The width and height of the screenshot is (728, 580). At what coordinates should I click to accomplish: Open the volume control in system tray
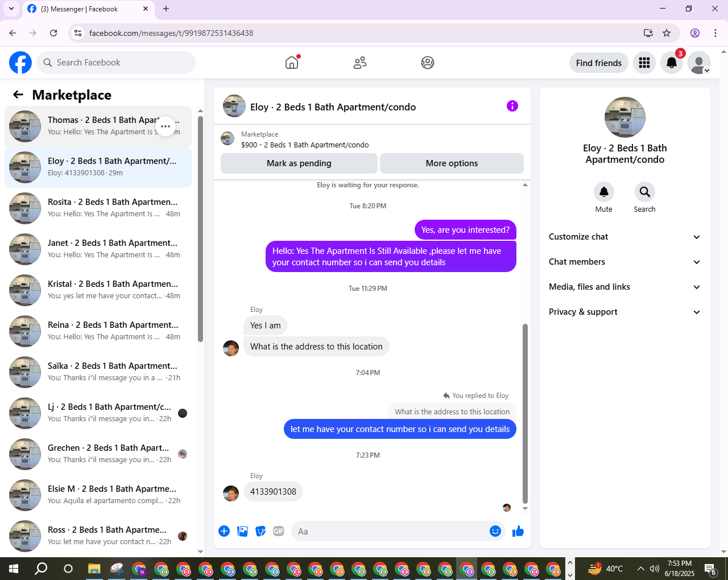click(x=655, y=569)
